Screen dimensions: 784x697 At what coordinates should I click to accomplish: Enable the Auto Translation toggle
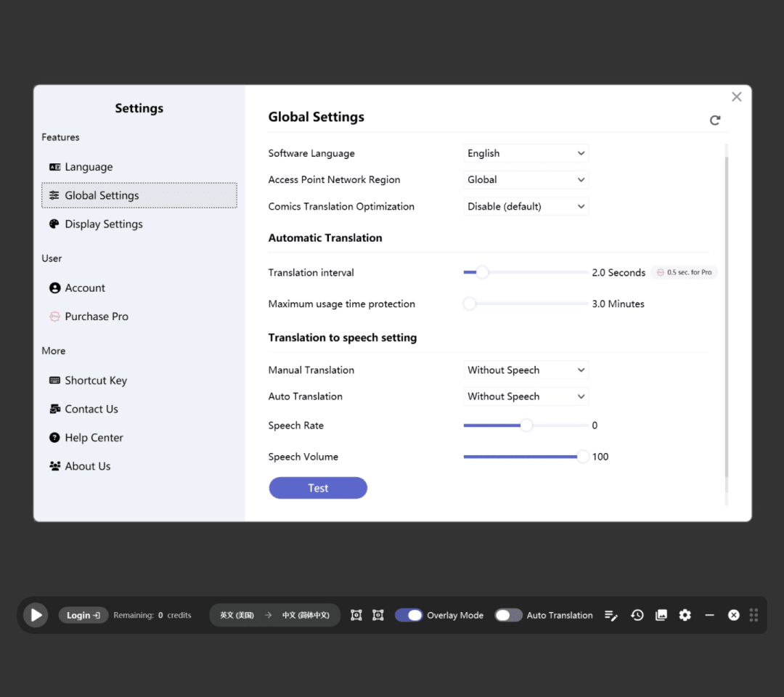508,615
